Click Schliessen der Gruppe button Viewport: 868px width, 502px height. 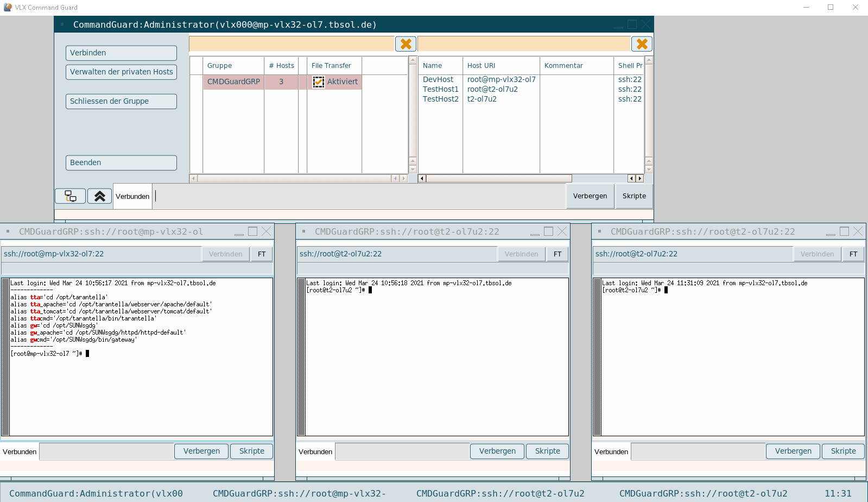click(x=121, y=101)
